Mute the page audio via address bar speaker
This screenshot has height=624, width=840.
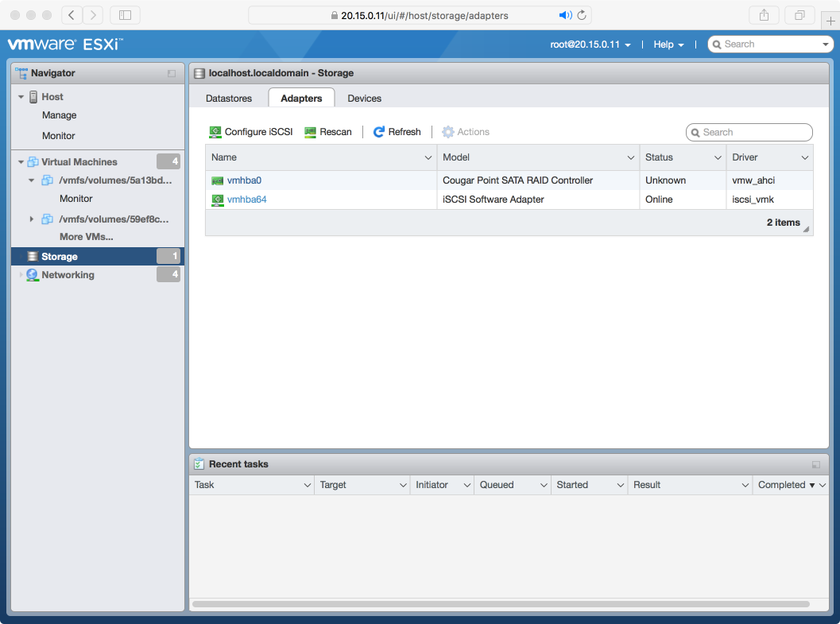(x=565, y=14)
